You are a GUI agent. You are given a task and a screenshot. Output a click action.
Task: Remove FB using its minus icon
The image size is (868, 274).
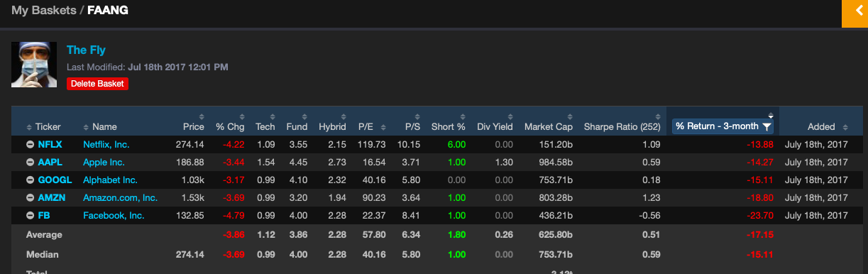click(30, 216)
